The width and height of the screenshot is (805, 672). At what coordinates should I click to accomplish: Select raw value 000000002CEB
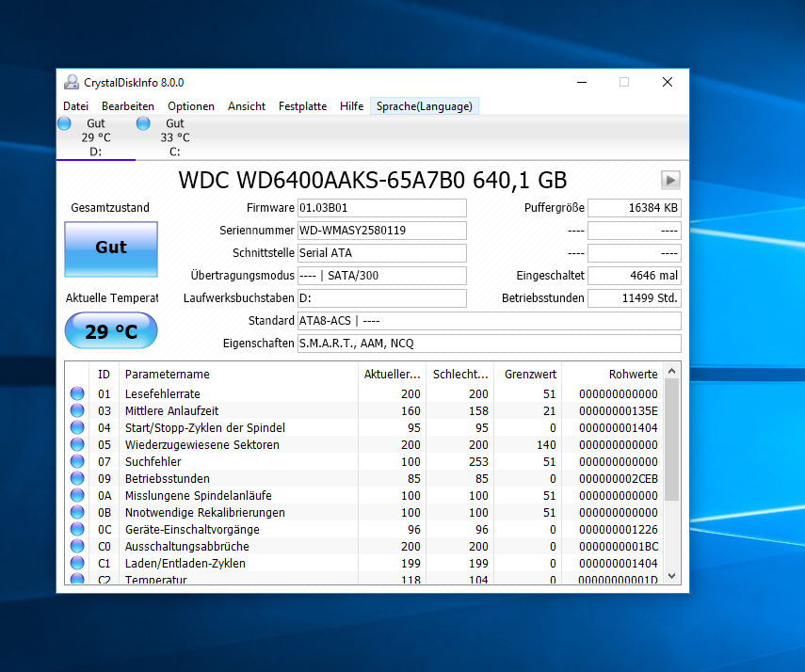pos(619,478)
